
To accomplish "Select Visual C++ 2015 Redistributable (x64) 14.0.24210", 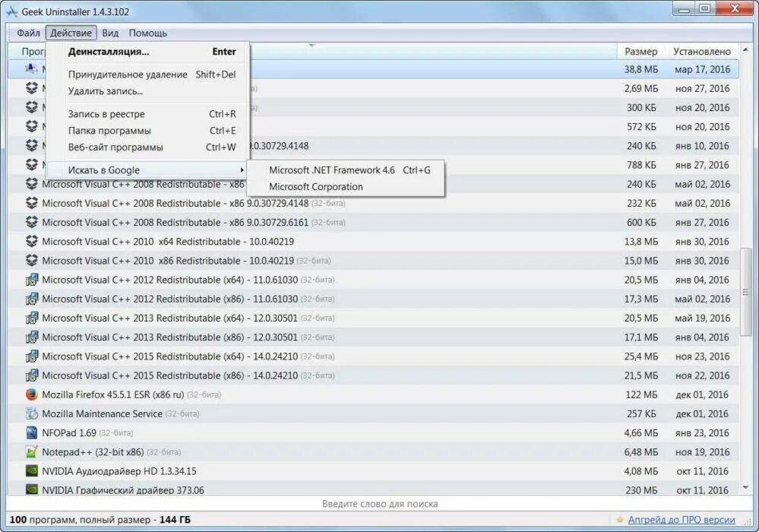I will point(373,356).
